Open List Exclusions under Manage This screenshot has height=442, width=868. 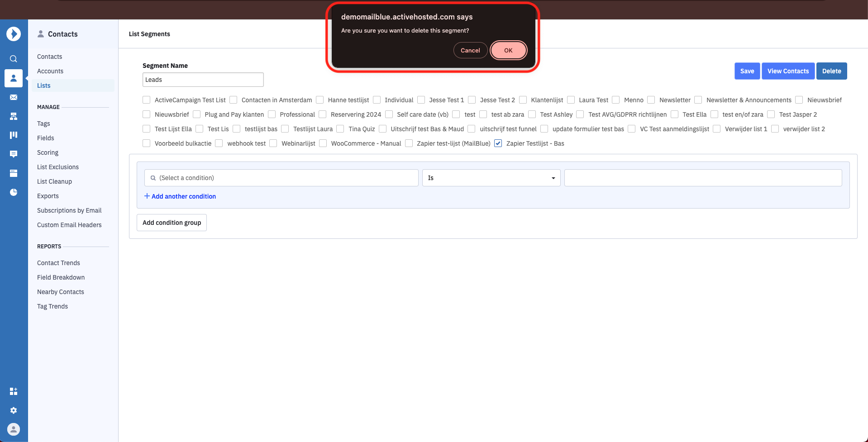pyautogui.click(x=58, y=167)
